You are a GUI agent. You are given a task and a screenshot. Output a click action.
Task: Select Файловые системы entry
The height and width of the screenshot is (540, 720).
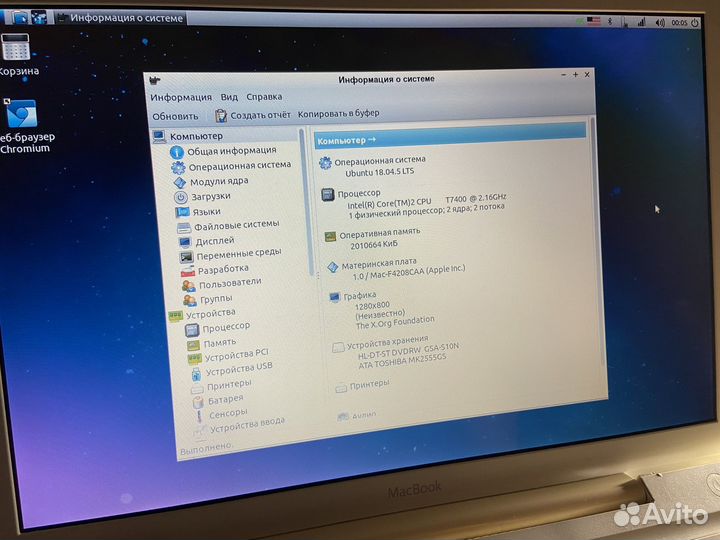click(x=236, y=225)
